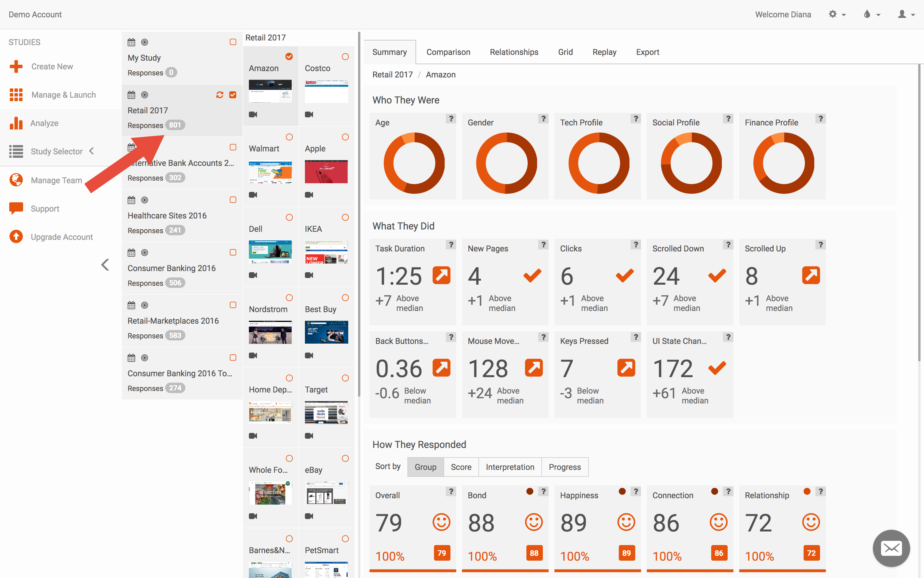This screenshot has width=924, height=578.
Task: Uncheck the Retail 2017 study checkbox
Action: coord(233,95)
